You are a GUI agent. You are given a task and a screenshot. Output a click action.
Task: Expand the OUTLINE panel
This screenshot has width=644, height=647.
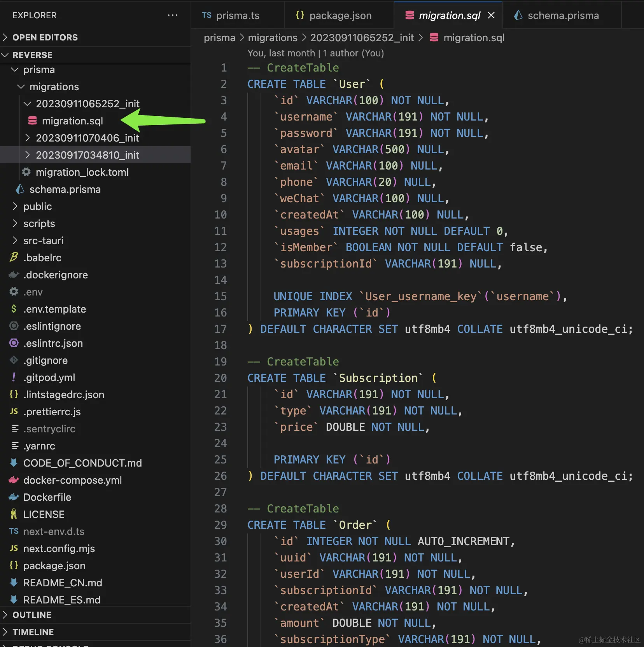click(5, 615)
